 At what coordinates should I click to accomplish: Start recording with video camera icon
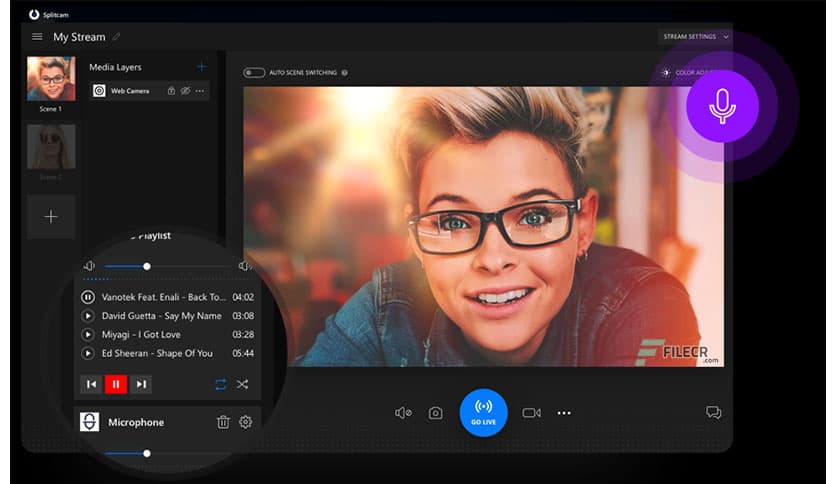(531, 413)
